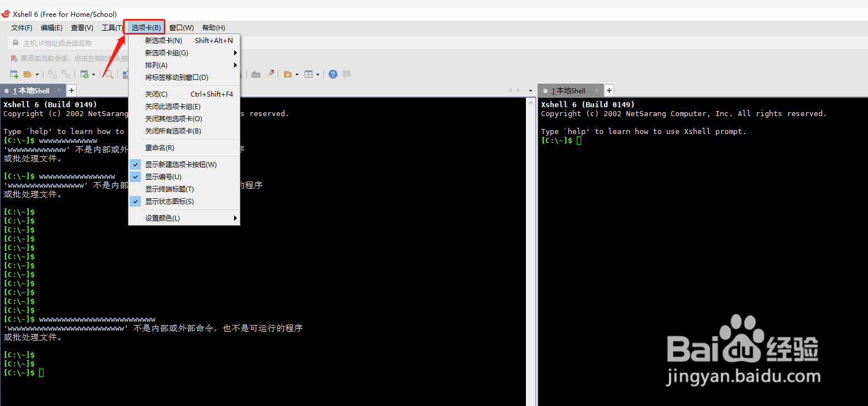Screen dimensions: 868x406
Task: Add new tab in right pane
Action: (609, 90)
